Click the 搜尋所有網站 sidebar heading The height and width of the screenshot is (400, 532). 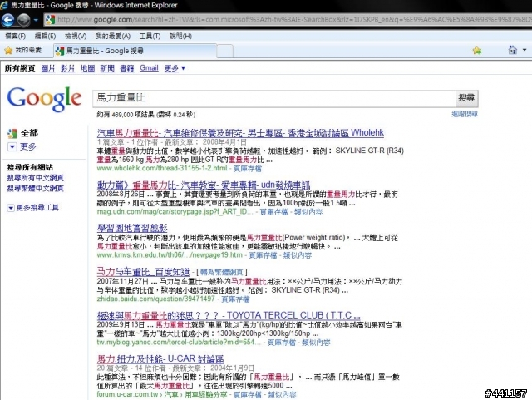(x=30, y=167)
